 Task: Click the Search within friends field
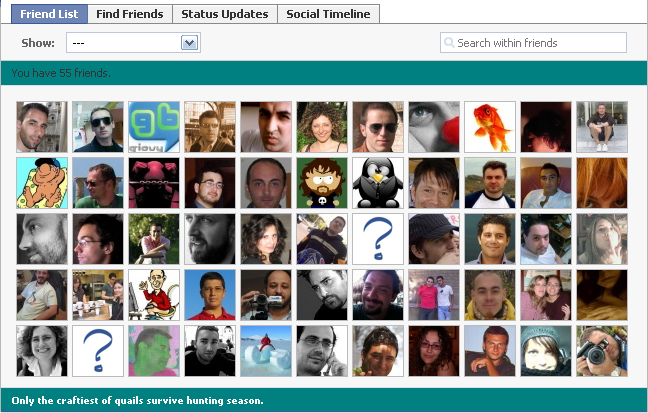pyautogui.click(x=533, y=43)
